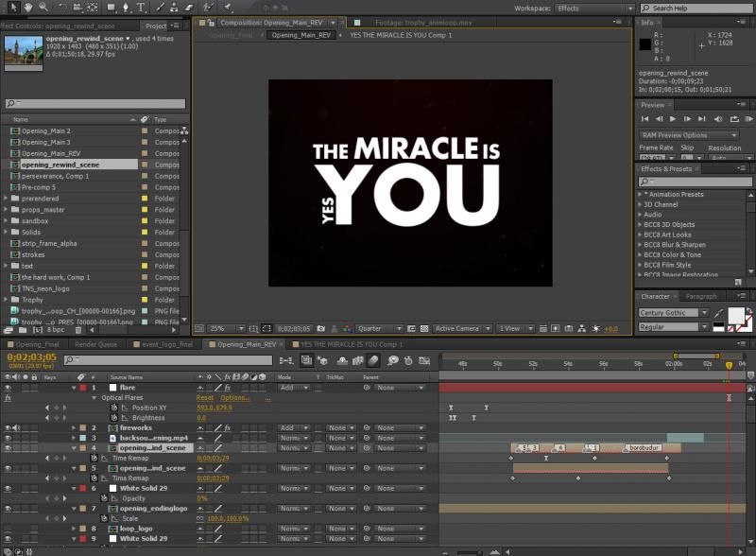The height and width of the screenshot is (556, 756).
Task: Click the Graph Editor timeline icon
Action: point(424,360)
